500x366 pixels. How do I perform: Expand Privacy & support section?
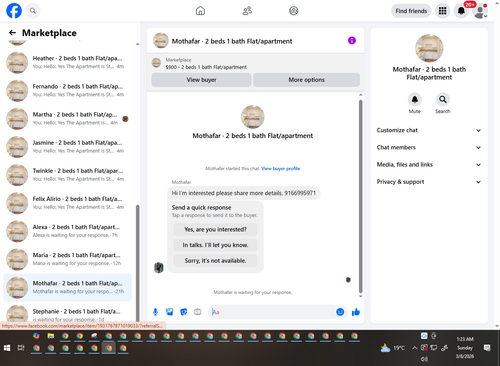tap(429, 182)
